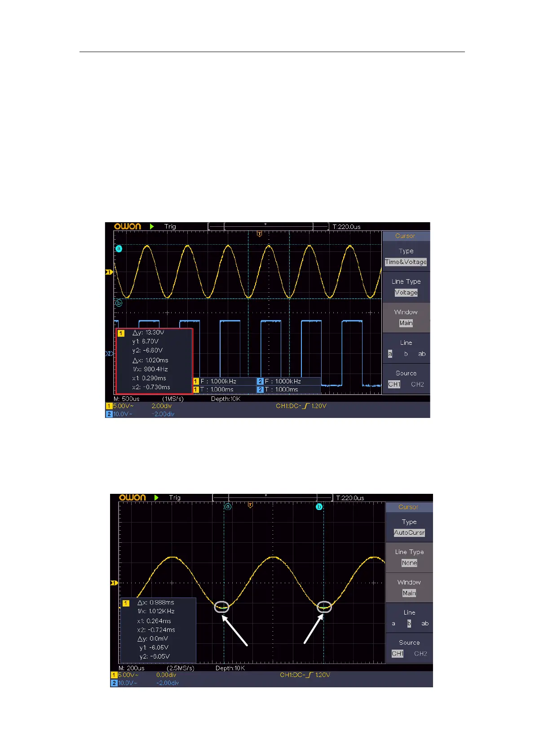Click the 'x2: -0.724ms' cursor readout
Screen dimensions: 535x756
(x=156, y=630)
